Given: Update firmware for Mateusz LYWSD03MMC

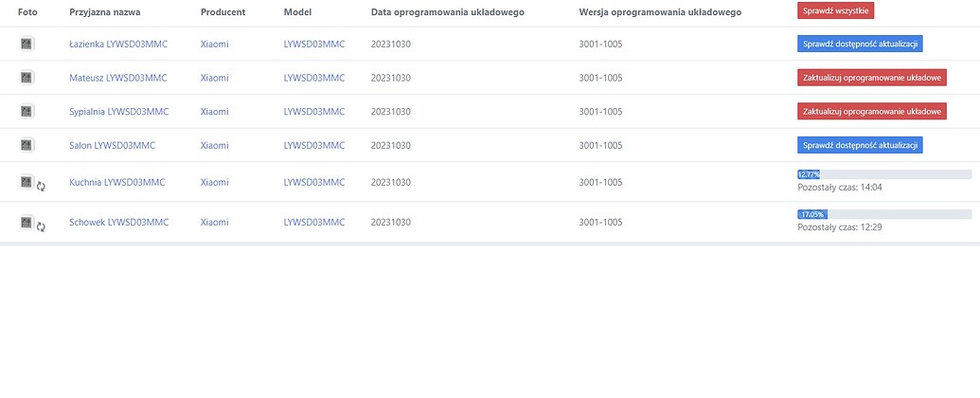Looking at the screenshot, I should (x=872, y=78).
